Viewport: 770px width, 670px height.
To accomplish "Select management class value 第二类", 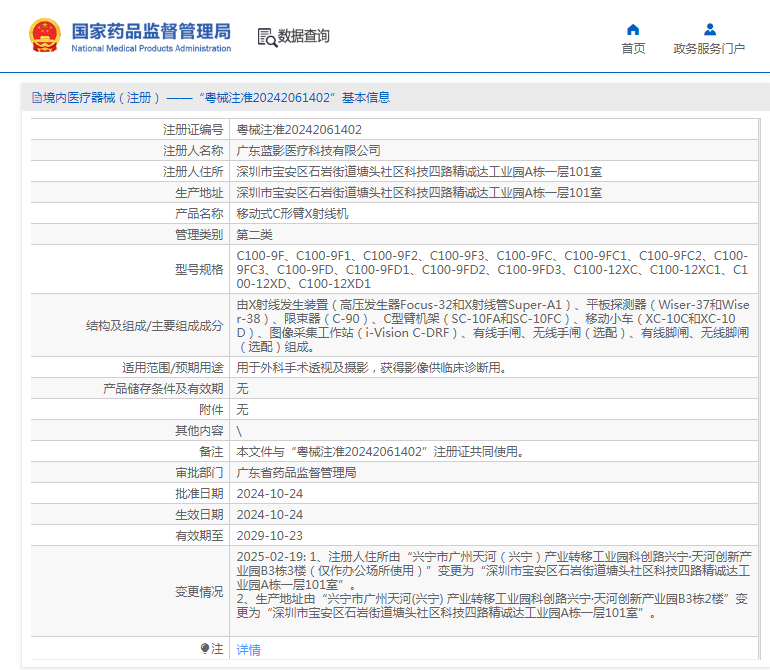I will point(254,235).
